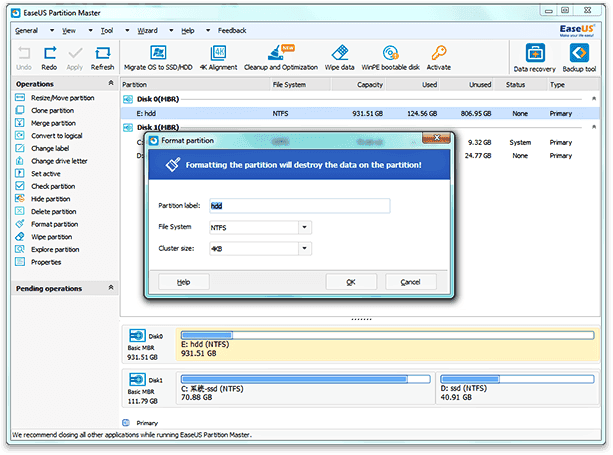Open the General menu
The height and width of the screenshot is (455, 613).
click(27, 30)
